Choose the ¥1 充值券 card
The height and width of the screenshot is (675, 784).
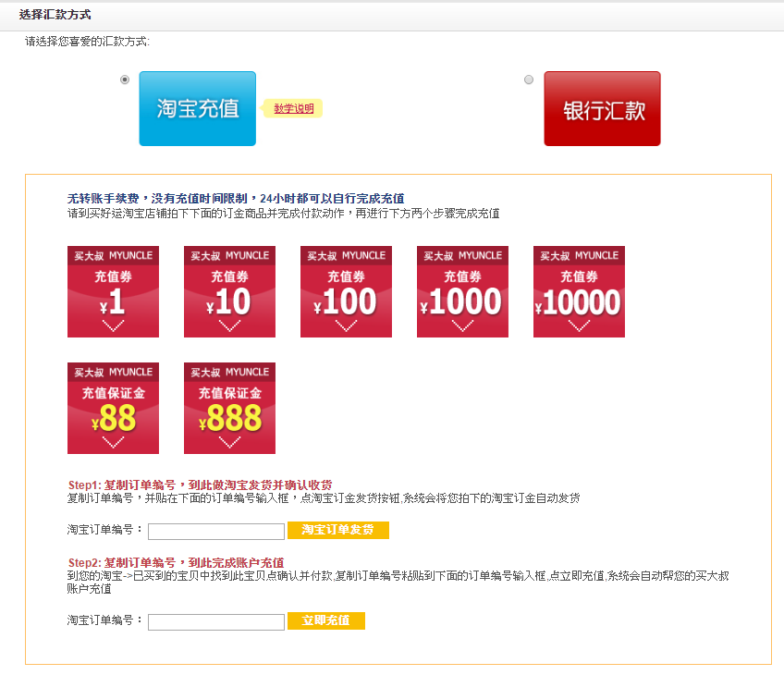[x=113, y=291]
